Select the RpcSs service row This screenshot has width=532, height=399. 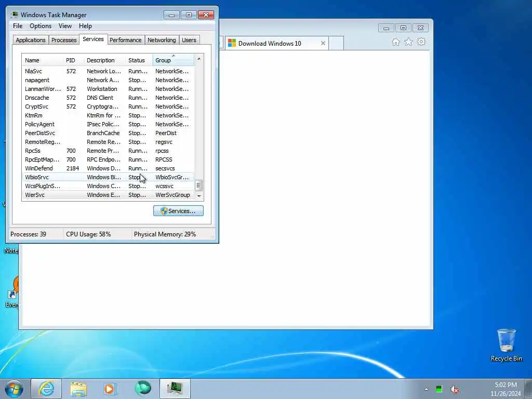coord(108,151)
